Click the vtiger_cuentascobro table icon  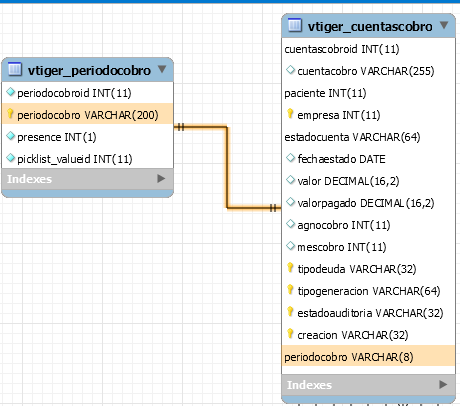(x=295, y=25)
